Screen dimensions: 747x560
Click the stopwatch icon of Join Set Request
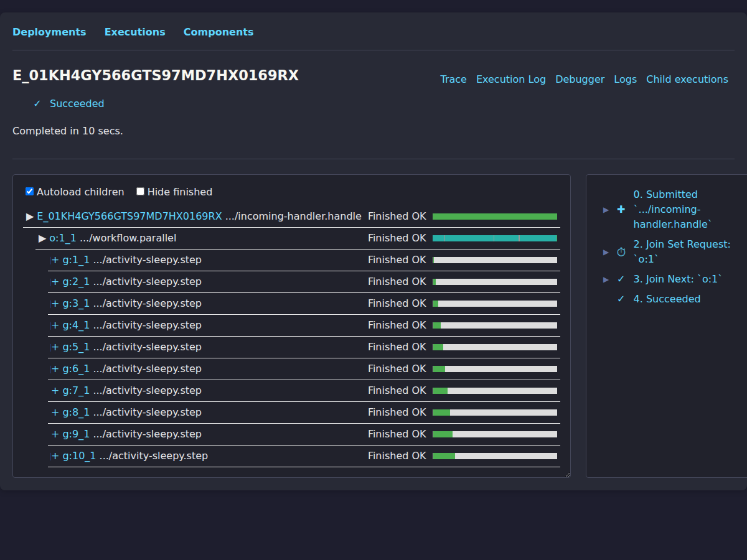[x=621, y=252]
